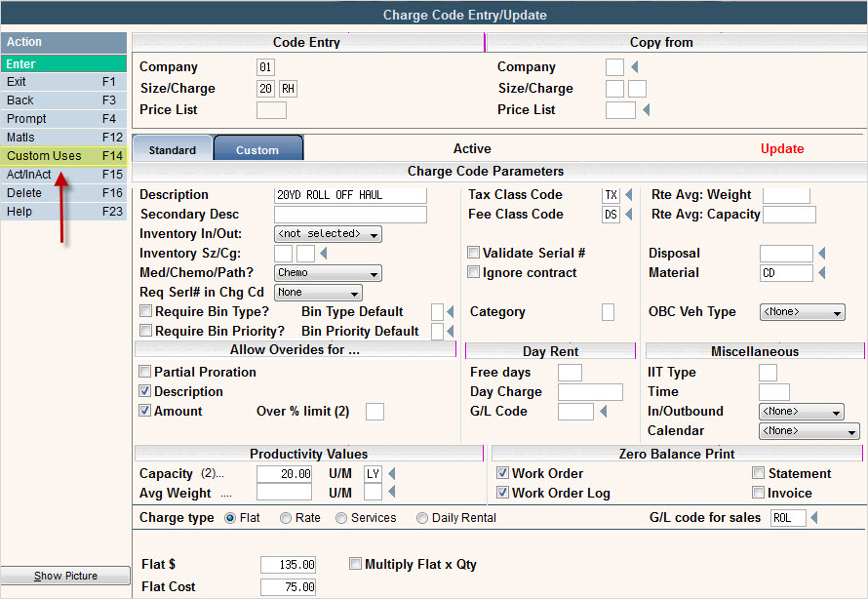Click the Flat Cost field
Image resolution: width=868 pixels, height=599 pixels.
(289, 587)
